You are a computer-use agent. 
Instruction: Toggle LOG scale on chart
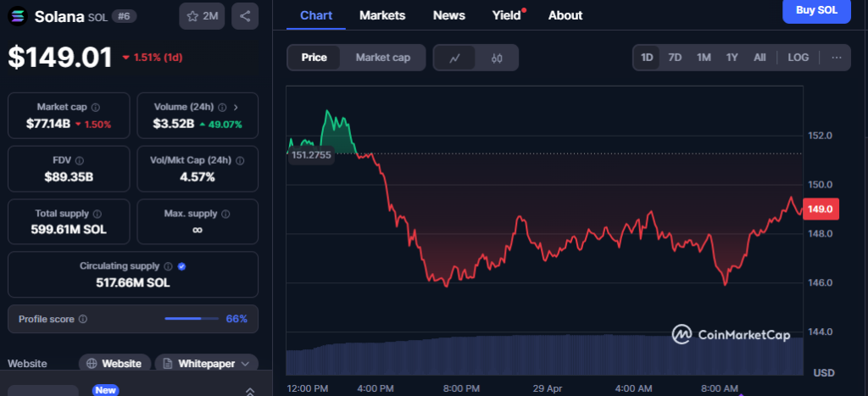tap(798, 58)
